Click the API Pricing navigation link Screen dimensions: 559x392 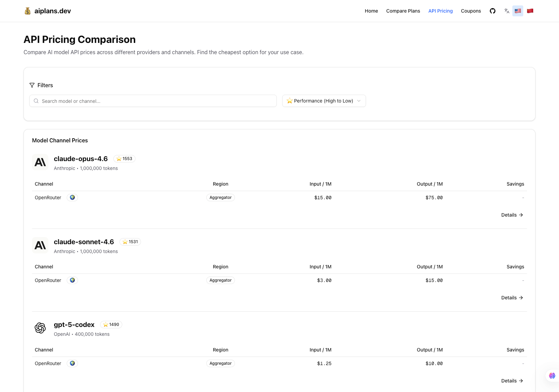coord(441,11)
